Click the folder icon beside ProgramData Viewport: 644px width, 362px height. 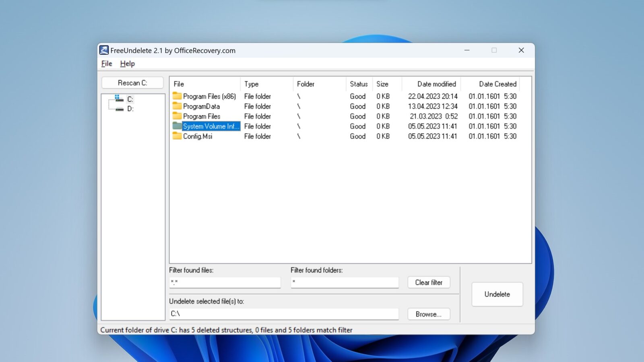[x=177, y=106]
